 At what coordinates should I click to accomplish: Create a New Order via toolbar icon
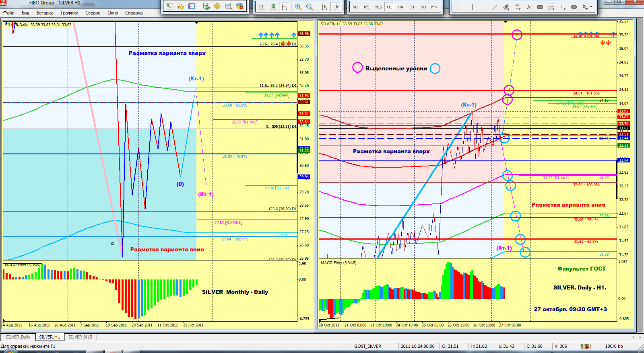[206, 6]
